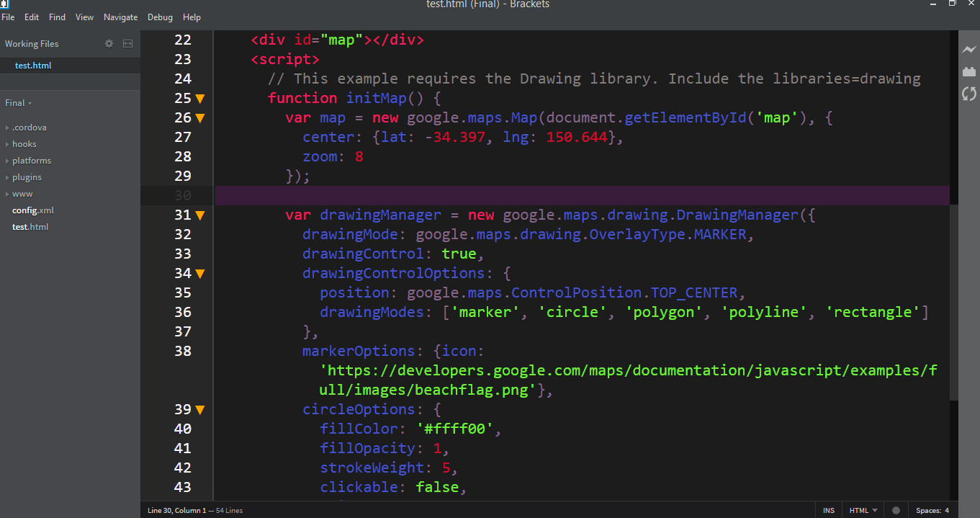Expand the www folder
Image resolution: width=980 pixels, height=518 pixels.
click(22, 194)
